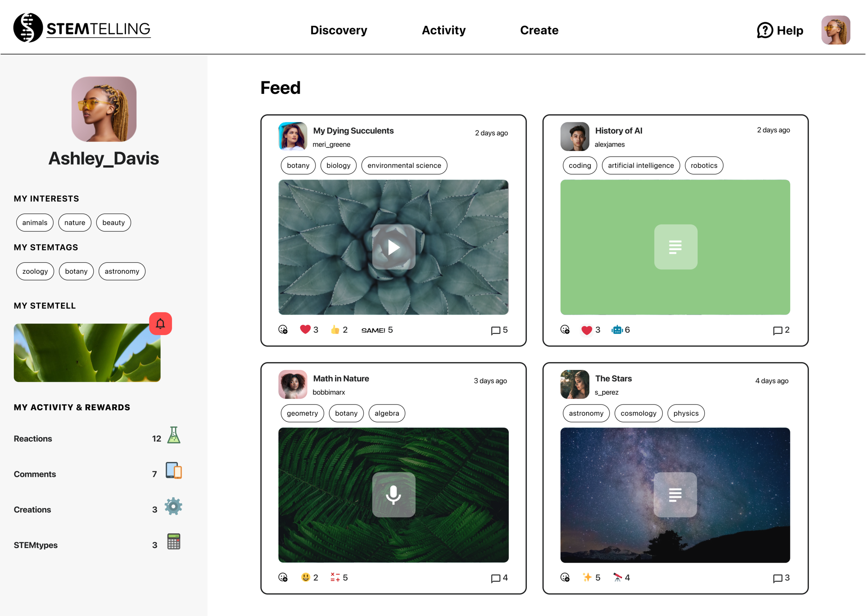Thumbs-up reaction on My Dying Succulents
Screen dimensions: 866x616
tap(335, 329)
